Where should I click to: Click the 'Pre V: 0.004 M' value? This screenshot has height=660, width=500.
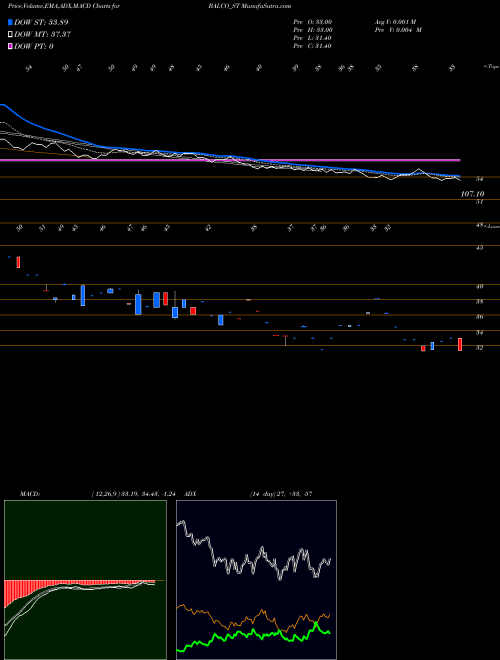coord(398,30)
